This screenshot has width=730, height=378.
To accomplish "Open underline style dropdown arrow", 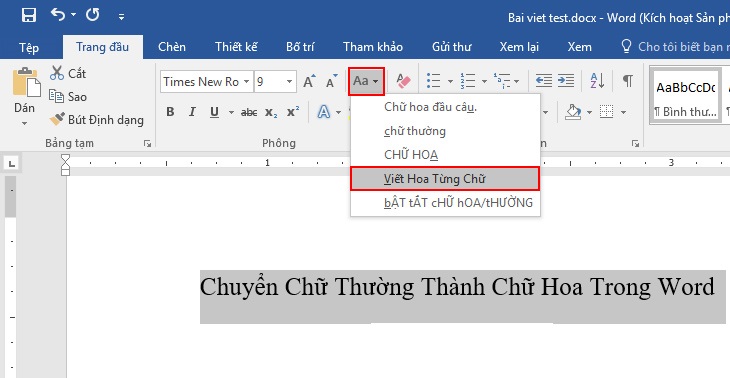I will [x=231, y=112].
